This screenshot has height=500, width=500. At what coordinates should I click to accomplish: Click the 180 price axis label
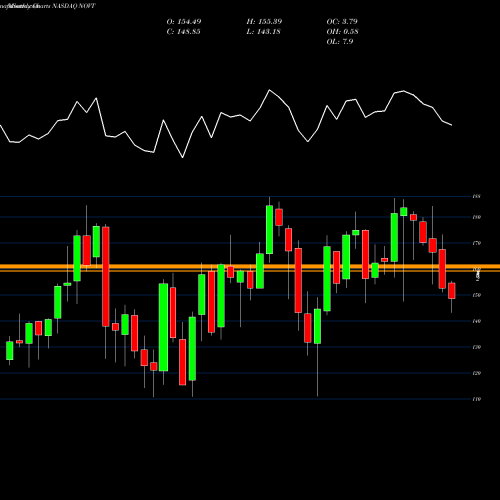(x=477, y=217)
